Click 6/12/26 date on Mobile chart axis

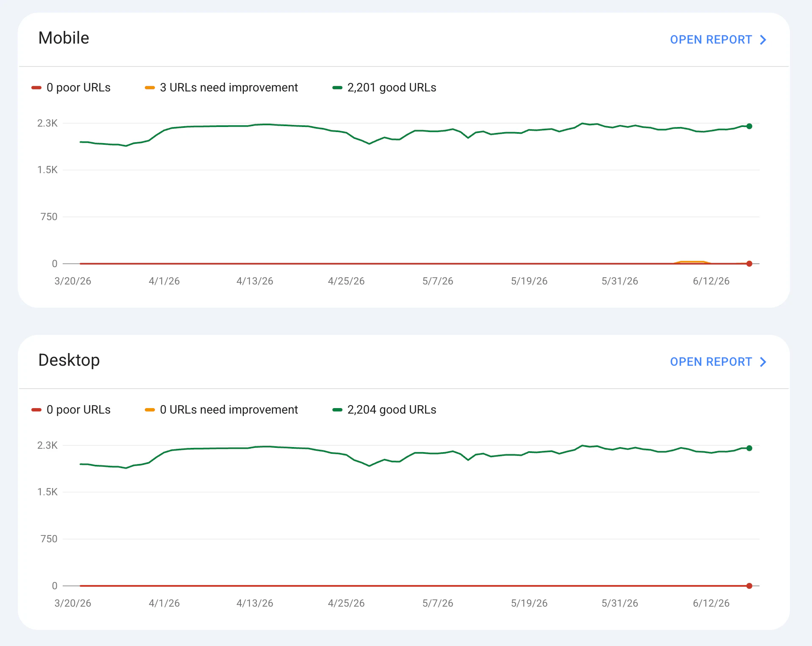tap(711, 281)
